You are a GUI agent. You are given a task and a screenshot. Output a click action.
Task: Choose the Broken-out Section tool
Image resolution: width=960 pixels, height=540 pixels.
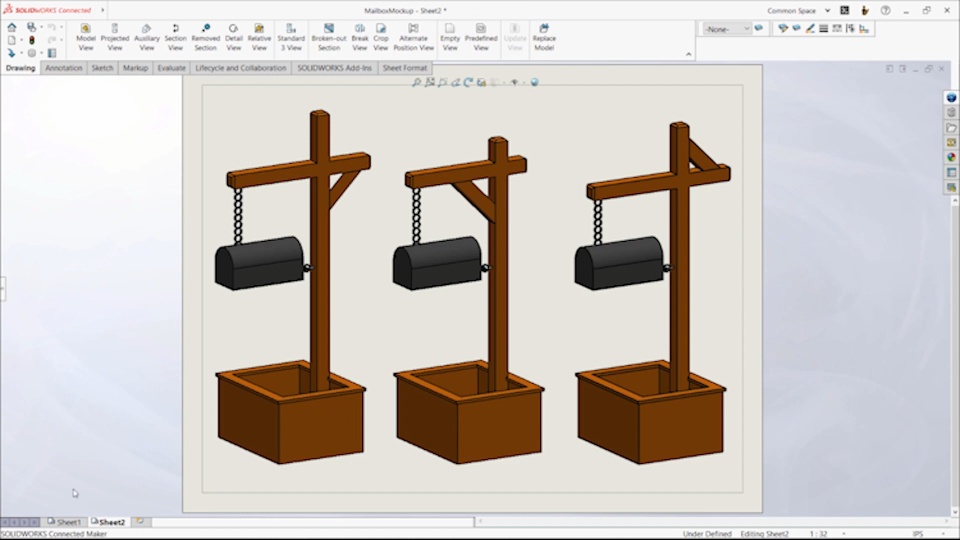coord(328,37)
